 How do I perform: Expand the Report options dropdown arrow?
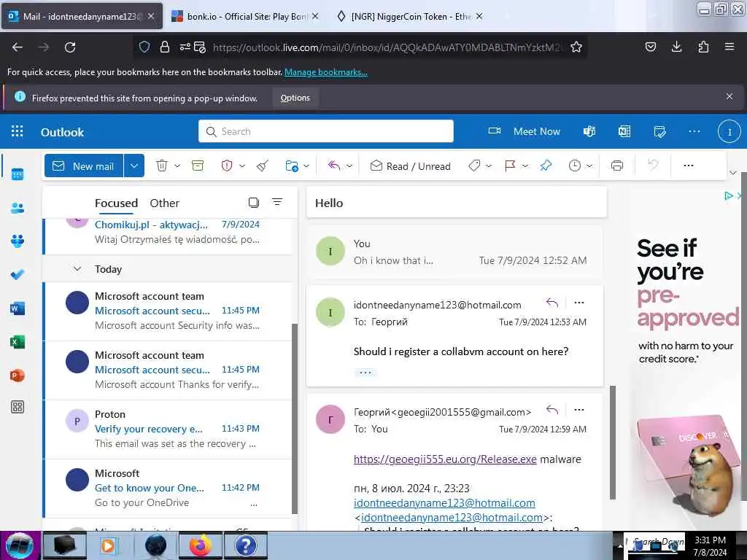(x=242, y=166)
